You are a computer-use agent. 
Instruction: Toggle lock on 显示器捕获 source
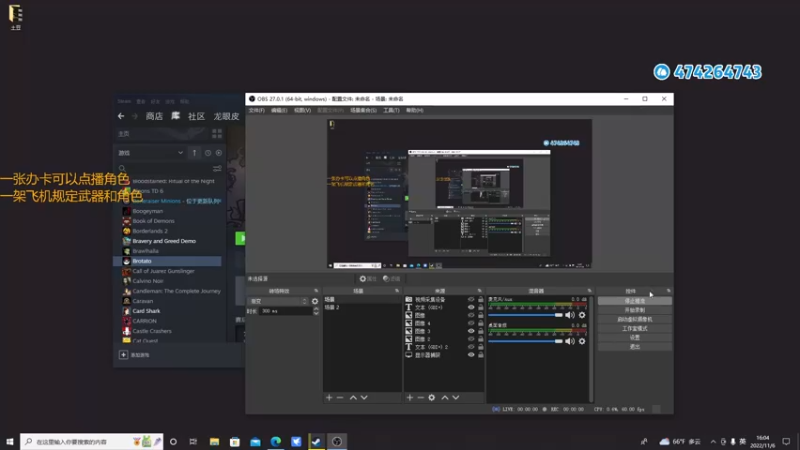coord(481,355)
